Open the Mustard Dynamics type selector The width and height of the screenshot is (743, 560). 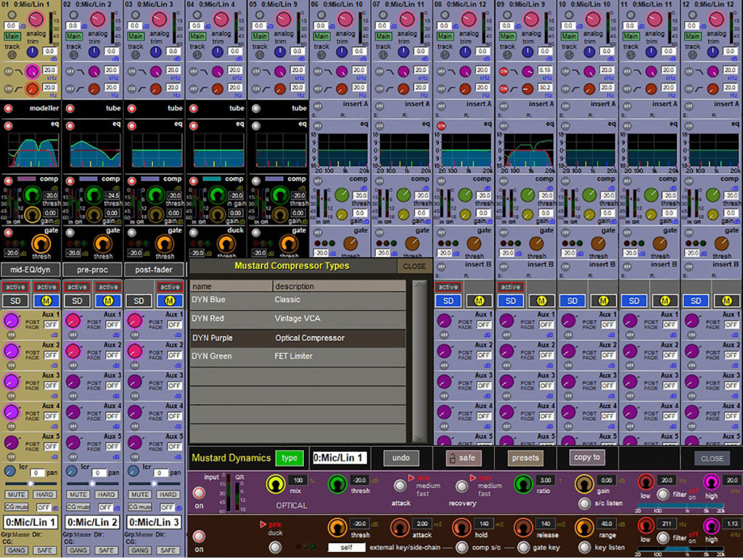pos(289,458)
